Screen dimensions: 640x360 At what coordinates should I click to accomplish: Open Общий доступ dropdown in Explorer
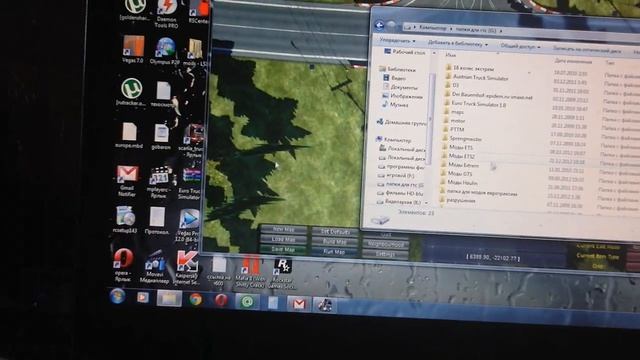(520, 46)
